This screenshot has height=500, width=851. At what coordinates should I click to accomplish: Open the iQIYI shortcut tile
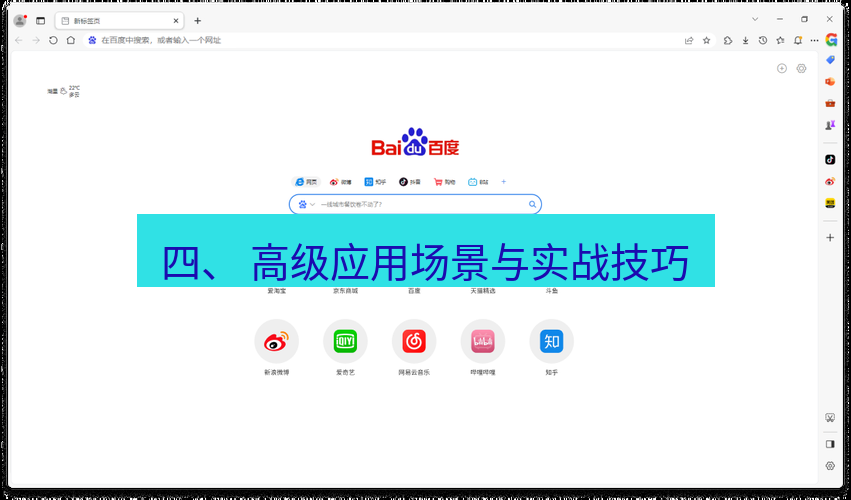point(345,342)
